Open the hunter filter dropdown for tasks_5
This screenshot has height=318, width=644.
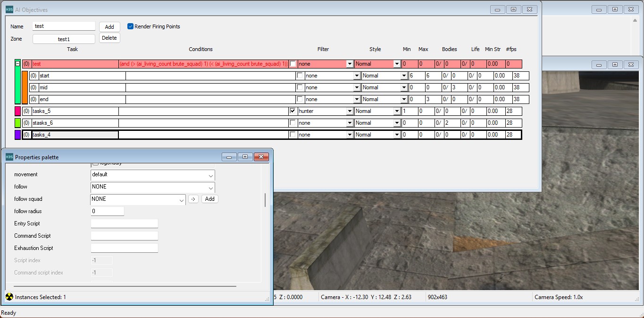click(x=350, y=112)
